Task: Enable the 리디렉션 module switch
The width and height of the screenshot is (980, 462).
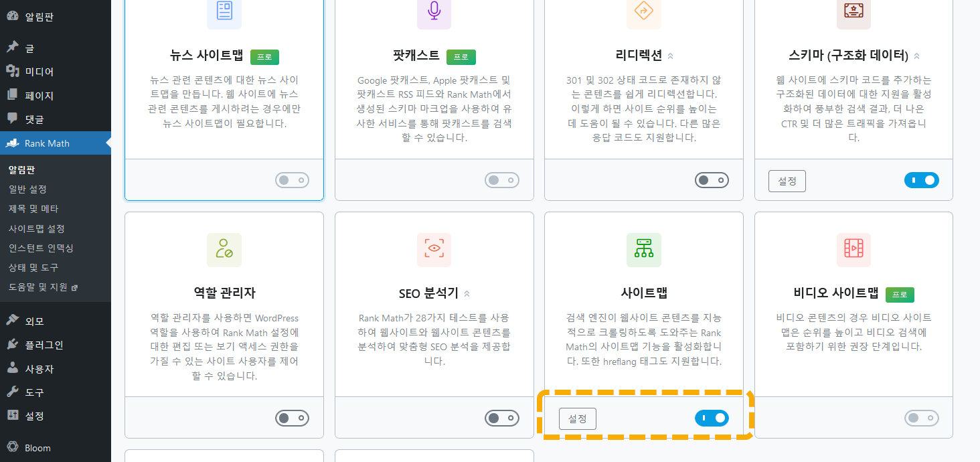Action: [x=712, y=180]
